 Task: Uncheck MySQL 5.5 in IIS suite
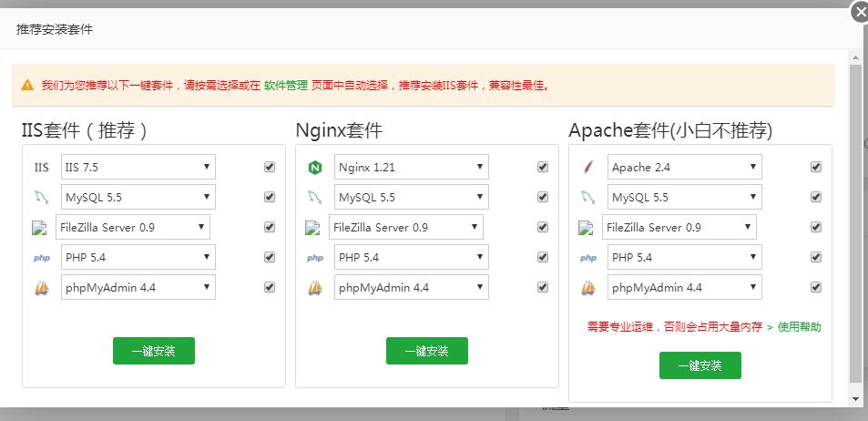(270, 197)
